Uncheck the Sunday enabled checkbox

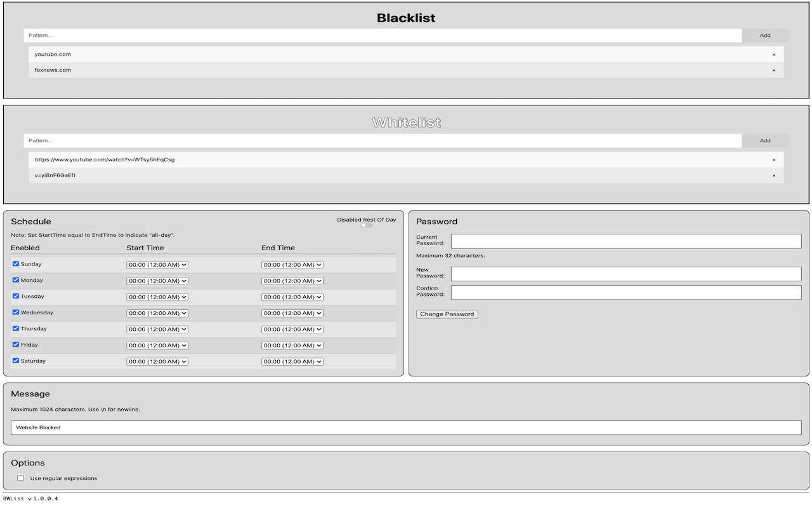click(x=15, y=264)
